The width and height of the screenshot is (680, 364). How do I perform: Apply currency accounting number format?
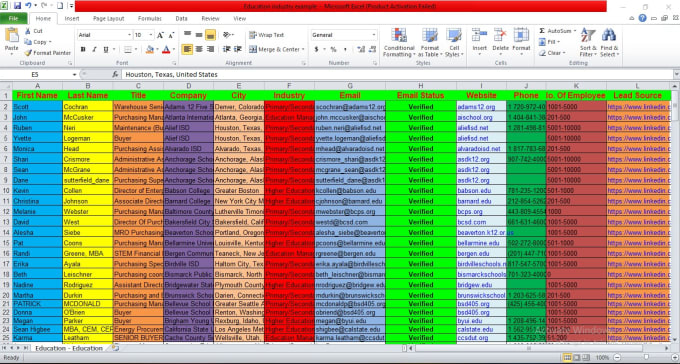(x=317, y=49)
